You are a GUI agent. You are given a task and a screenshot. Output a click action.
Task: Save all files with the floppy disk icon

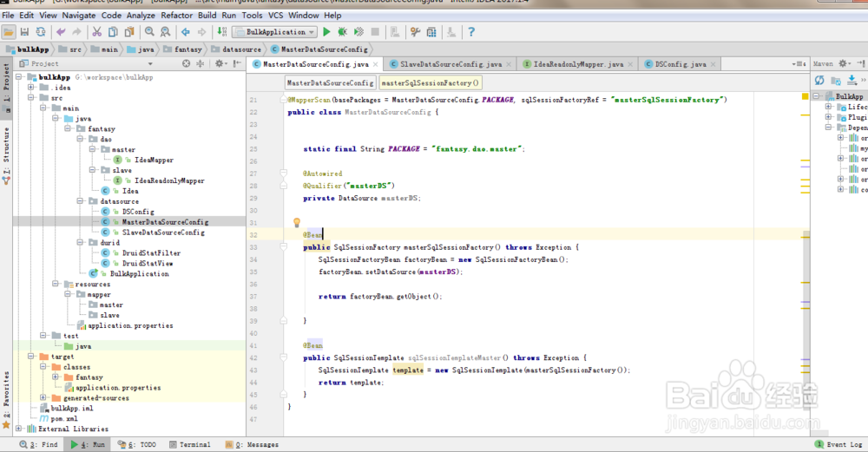pyautogui.click(x=25, y=32)
